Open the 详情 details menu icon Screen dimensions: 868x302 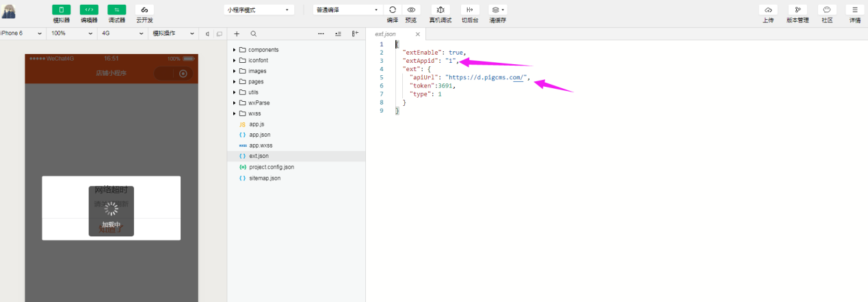(x=855, y=10)
